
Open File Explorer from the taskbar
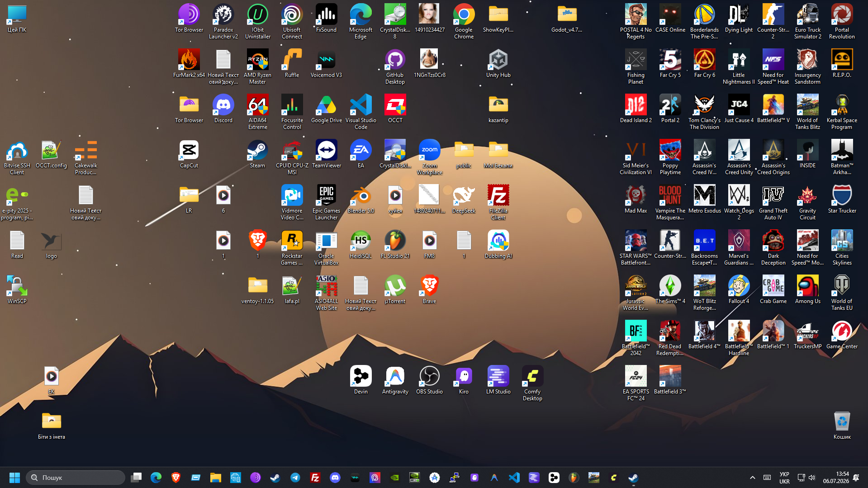click(x=215, y=478)
